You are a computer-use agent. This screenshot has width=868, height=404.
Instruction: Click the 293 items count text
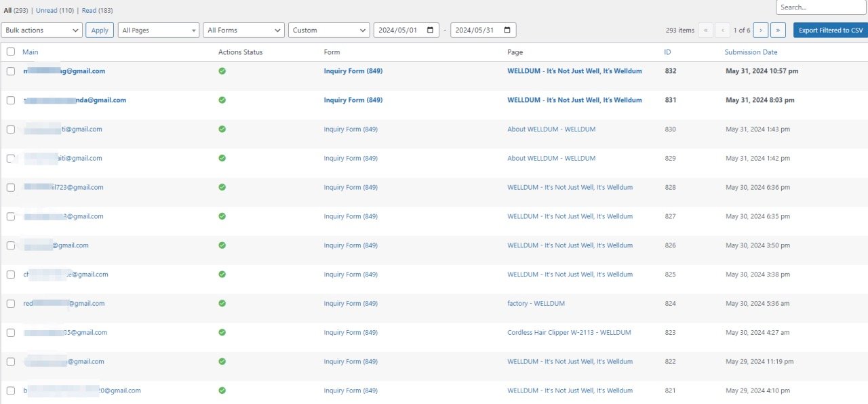click(x=680, y=31)
